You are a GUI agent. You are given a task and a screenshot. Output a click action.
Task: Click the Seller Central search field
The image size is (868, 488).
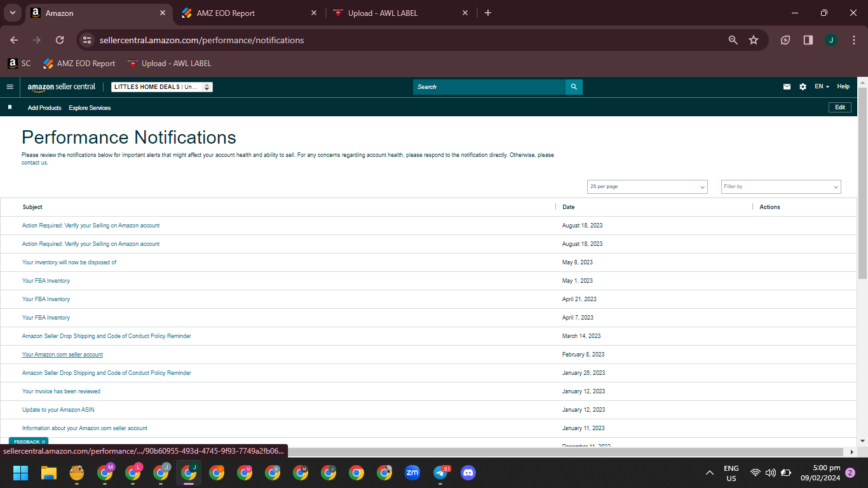pyautogui.click(x=489, y=87)
